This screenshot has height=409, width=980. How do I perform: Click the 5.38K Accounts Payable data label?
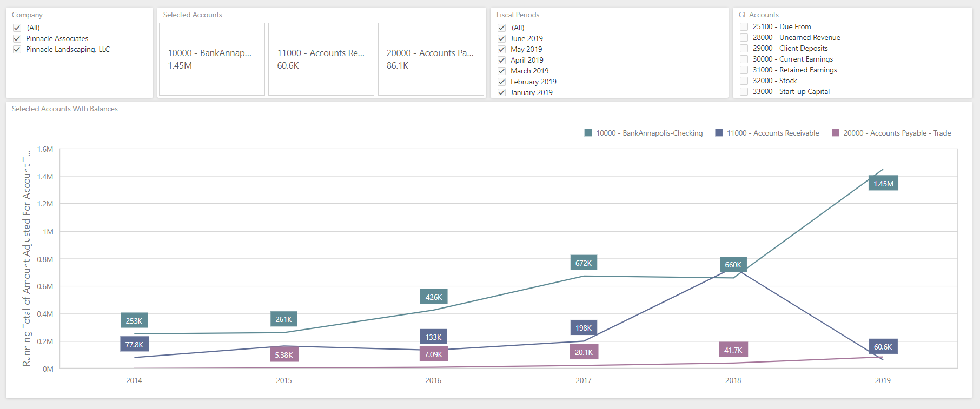[x=284, y=355]
